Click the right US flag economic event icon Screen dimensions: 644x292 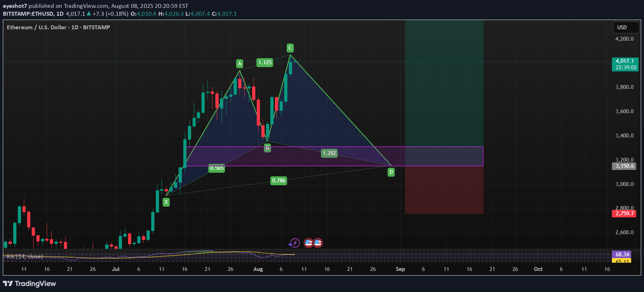point(318,243)
